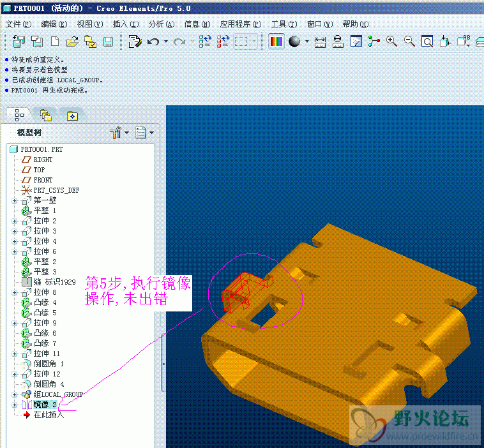Image resolution: width=484 pixels, height=448 pixels.
Task: Click the distance measure ruler icon
Action: (x=320, y=41)
